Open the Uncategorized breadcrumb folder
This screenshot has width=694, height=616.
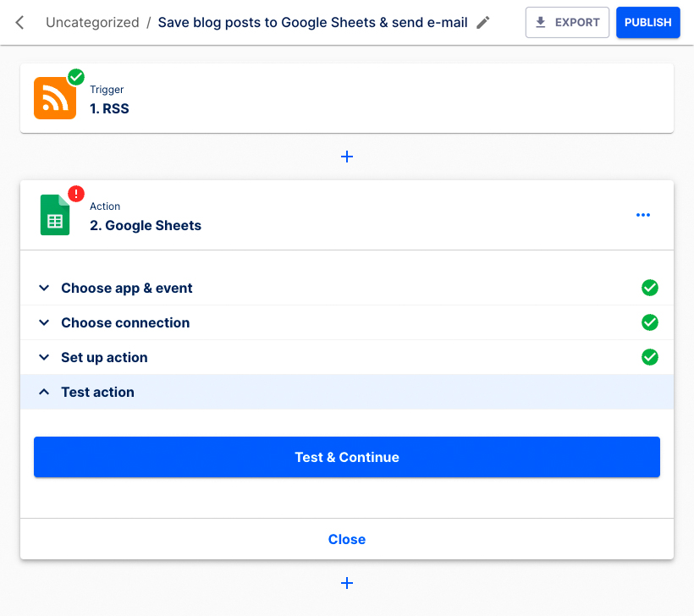point(92,22)
